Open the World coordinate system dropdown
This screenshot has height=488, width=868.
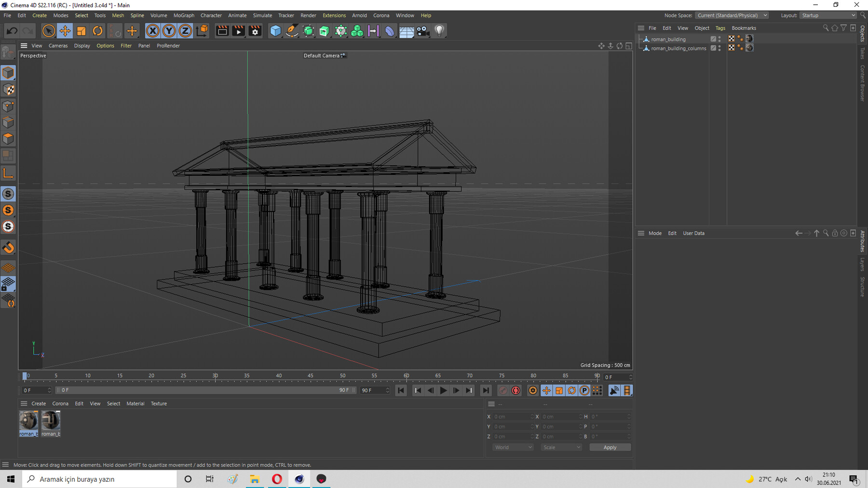pos(513,448)
